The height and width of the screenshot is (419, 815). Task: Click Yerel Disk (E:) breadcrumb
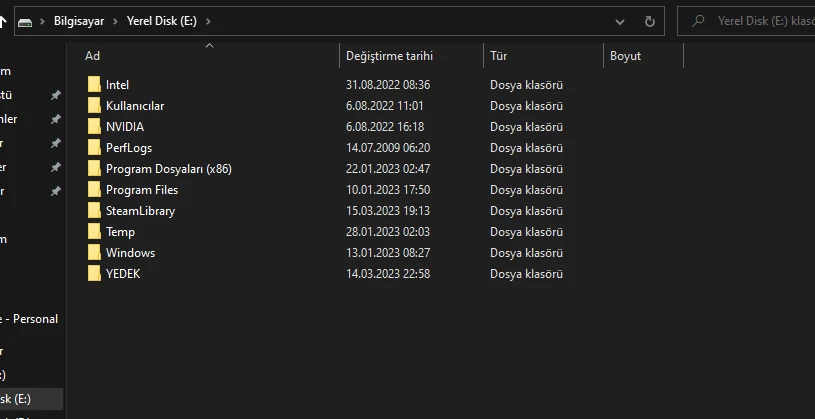pos(162,21)
